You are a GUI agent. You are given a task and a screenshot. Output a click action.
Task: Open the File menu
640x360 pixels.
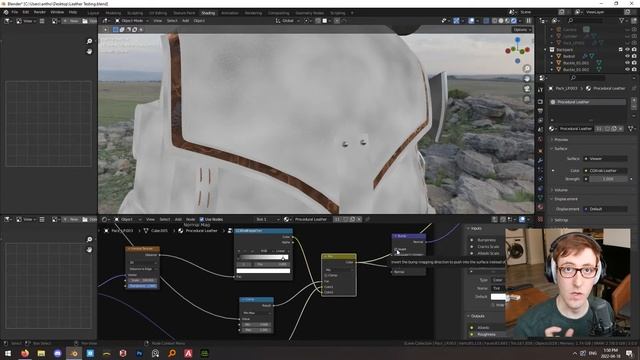point(15,12)
